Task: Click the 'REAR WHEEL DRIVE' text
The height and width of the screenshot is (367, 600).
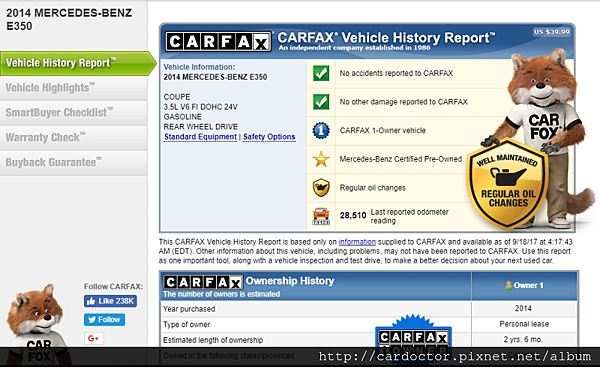Action: [x=201, y=127]
